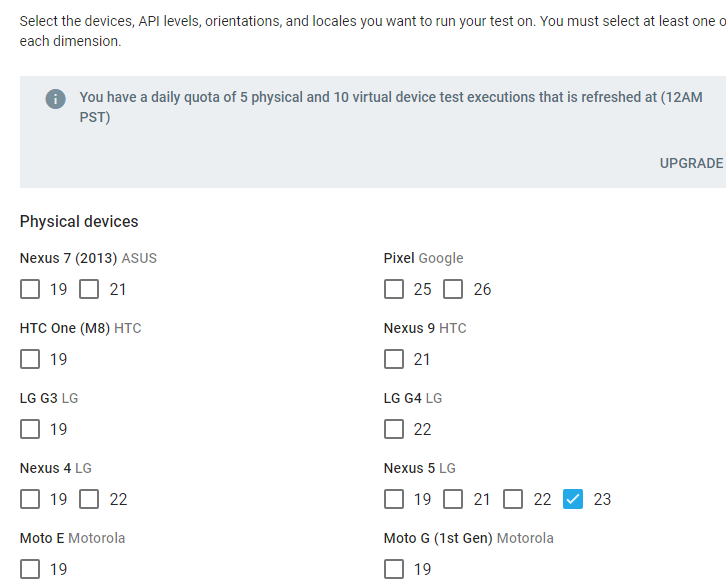
Task: Select API 22 for Nexus 5
Action: 514,499
